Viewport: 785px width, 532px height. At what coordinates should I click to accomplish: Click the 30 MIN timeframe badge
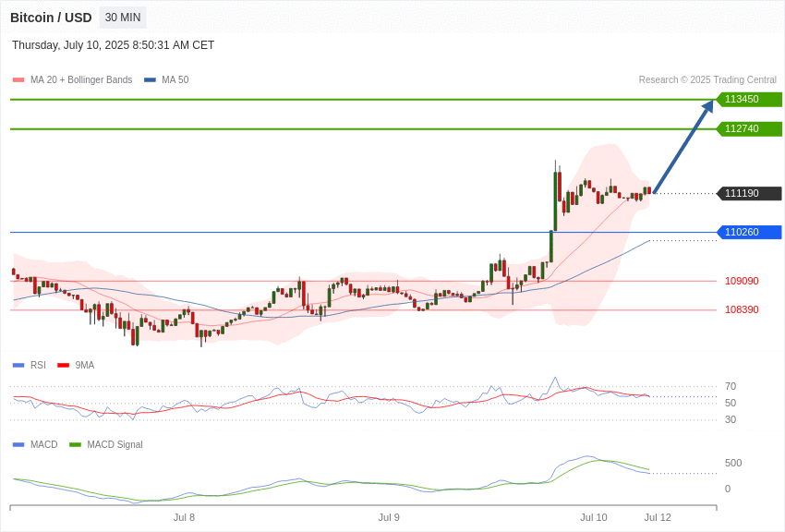[123, 18]
